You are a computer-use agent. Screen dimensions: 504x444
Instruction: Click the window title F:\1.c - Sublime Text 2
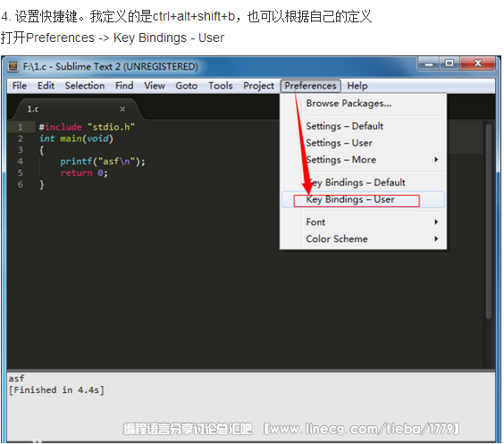coord(110,66)
